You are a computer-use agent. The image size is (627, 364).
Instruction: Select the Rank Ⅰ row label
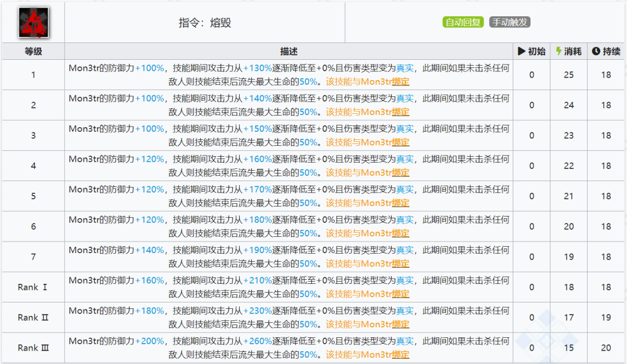click(x=33, y=287)
